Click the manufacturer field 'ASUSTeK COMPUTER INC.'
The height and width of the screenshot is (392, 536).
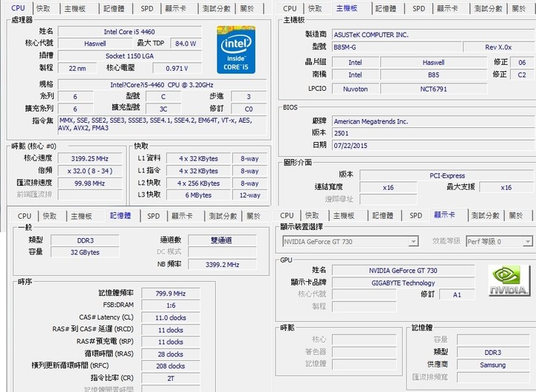coord(433,35)
